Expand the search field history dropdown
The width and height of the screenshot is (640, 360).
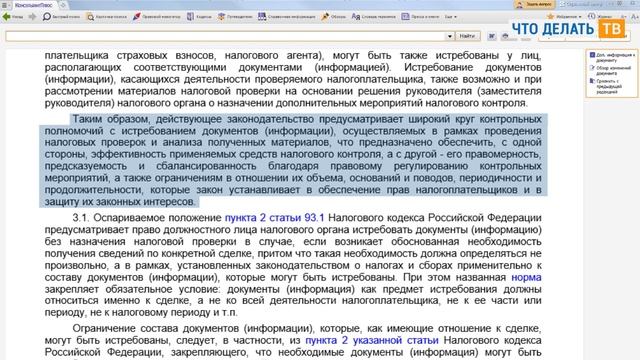coord(450,36)
